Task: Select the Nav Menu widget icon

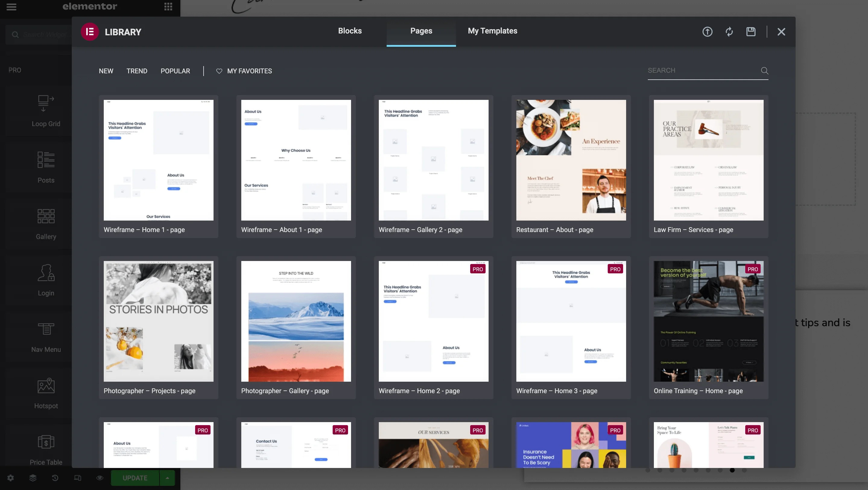Action: coord(46,329)
